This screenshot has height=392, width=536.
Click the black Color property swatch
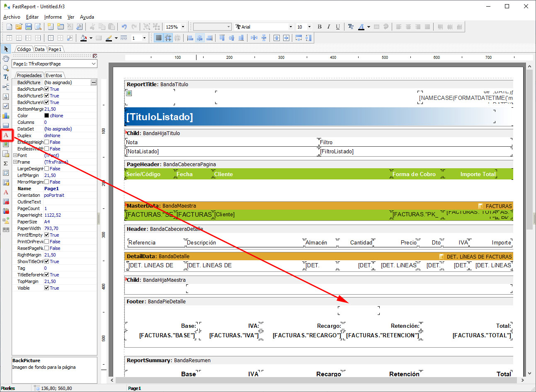[47, 116]
